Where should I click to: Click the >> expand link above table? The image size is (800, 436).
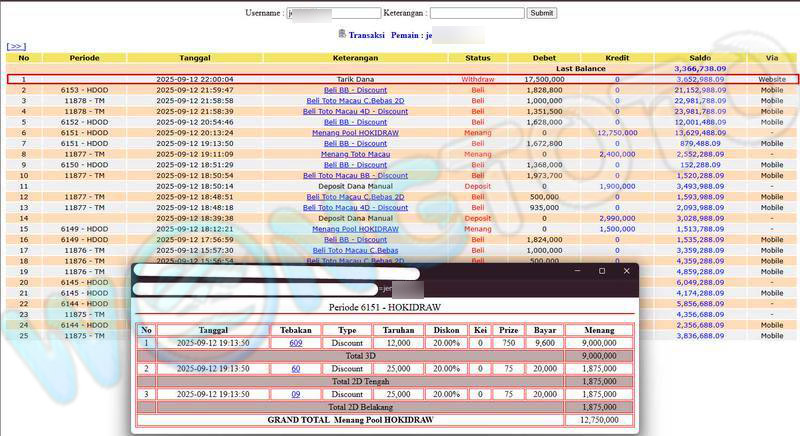point(16,46)
